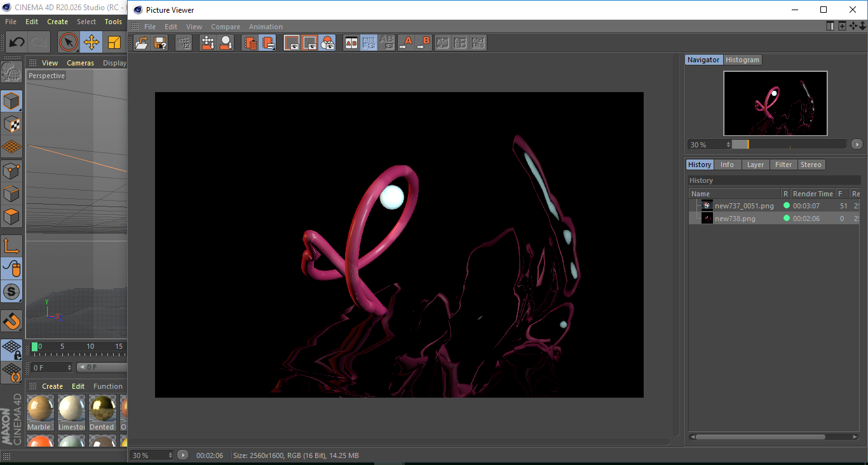
Task: Toggle Display Image eye icon
Action: pos(292,43)
